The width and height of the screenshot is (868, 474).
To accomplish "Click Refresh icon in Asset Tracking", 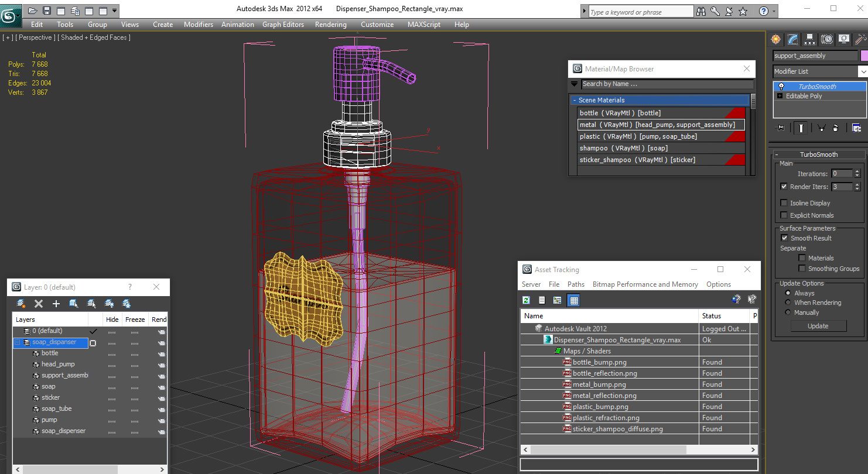I will (526, 300).
